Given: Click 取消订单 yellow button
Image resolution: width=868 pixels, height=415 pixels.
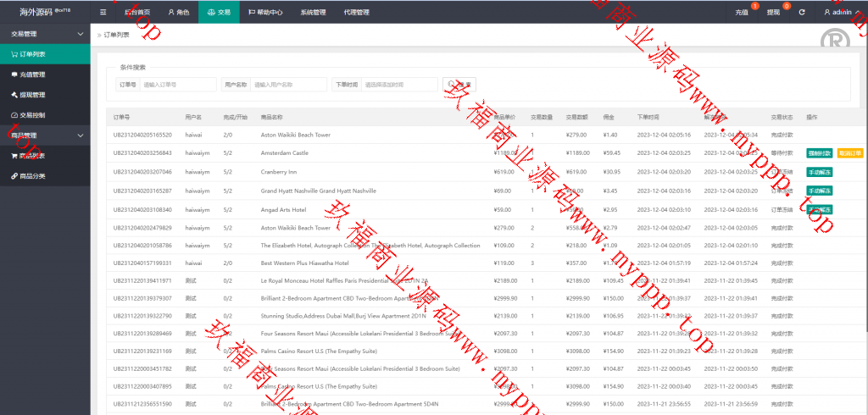Looking at the screenshot, I should (850, 153).
